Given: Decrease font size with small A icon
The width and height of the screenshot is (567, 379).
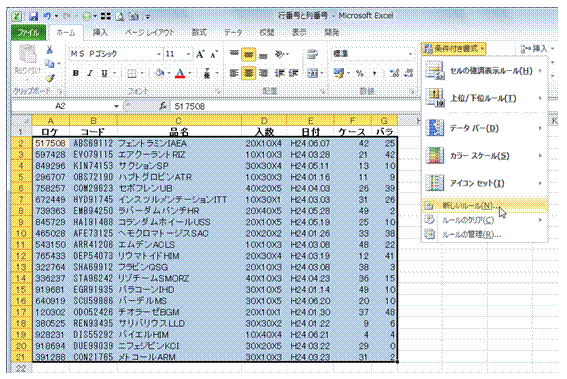Looking at the screenshot, I should point(214,55).
